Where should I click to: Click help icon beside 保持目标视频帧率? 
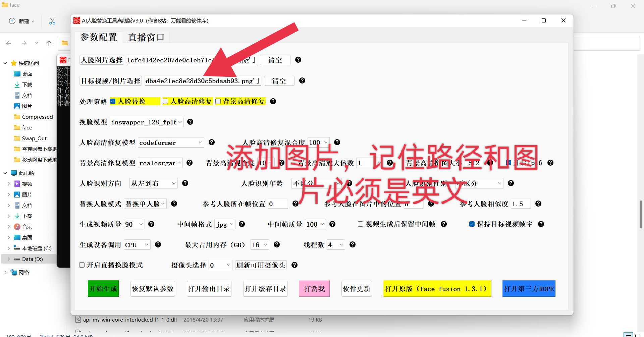click(x=541, y=224)
